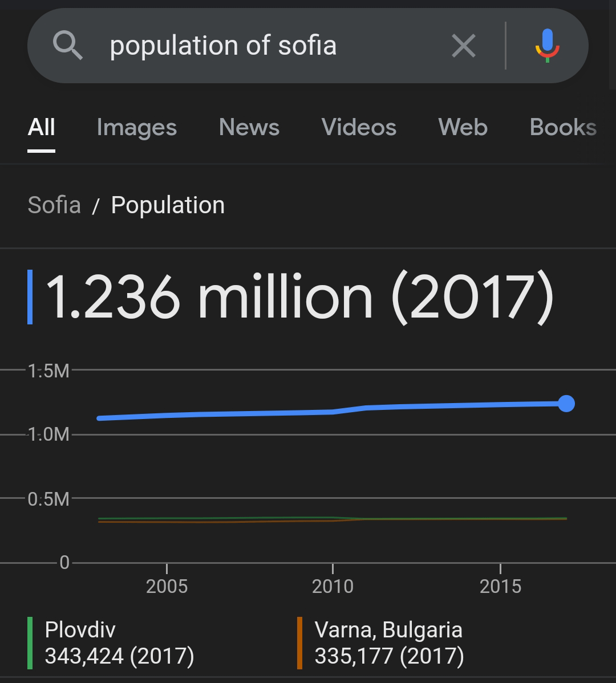Open the Books tab
The width and height of the screenshot is (616, 683).
pyautogui.click(x=563, y=127)
